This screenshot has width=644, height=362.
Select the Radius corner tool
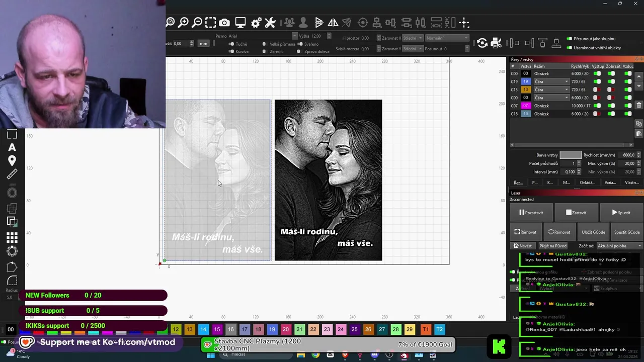12,281
